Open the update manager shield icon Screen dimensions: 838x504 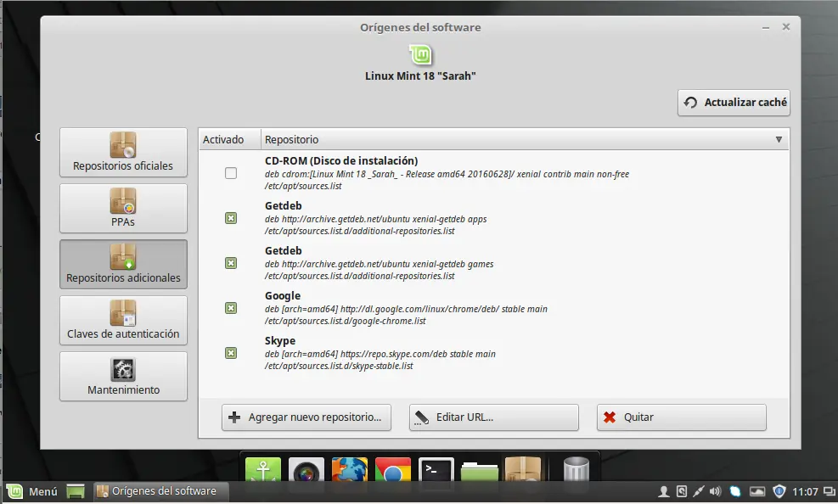click(779, 491)
